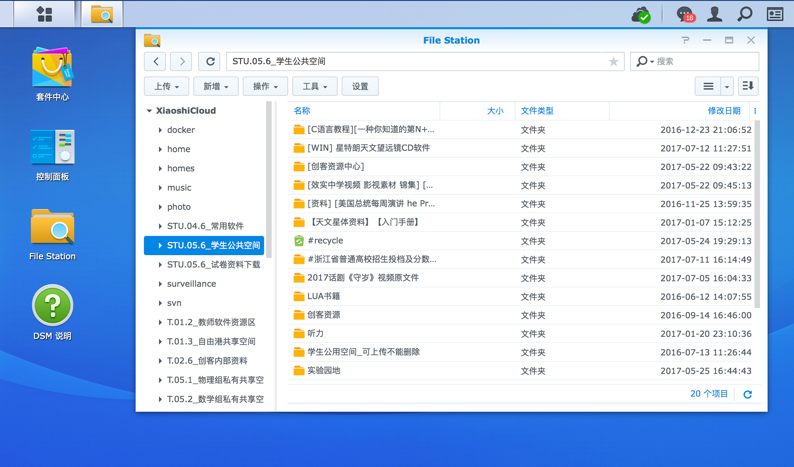Open the DSM main menu grid icon

44,14
